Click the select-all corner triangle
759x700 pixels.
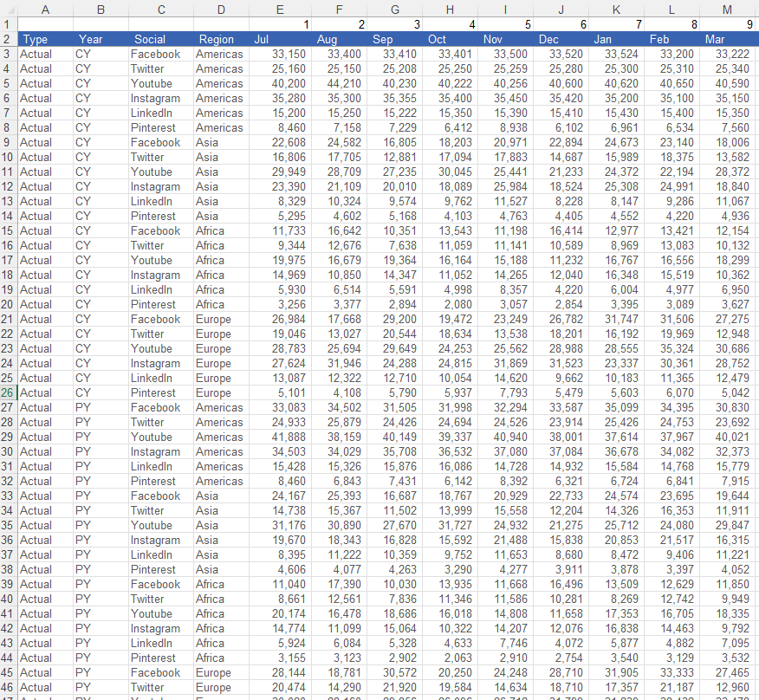point(9,10)
